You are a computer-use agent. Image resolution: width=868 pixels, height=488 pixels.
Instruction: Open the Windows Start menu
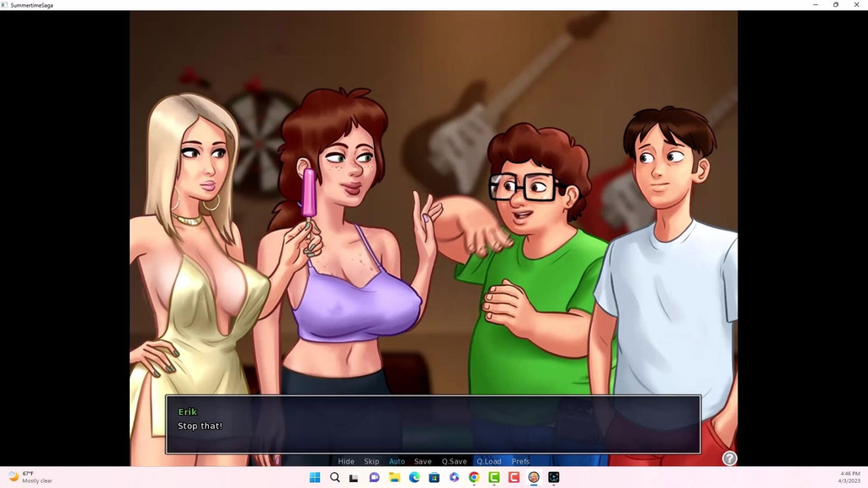315,477
